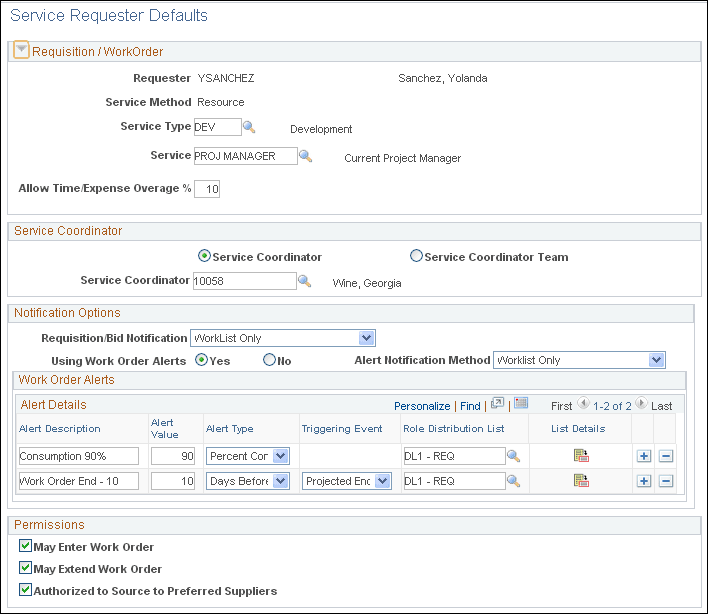Open Requisition/Bid Notification dropdown

(283, 338)
